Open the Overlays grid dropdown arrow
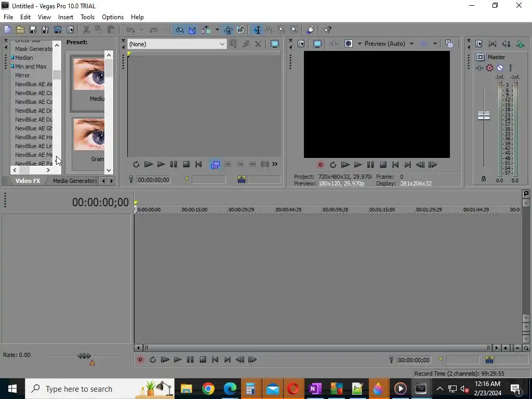This screenshot has height=399, width=532. pos(435,44)
